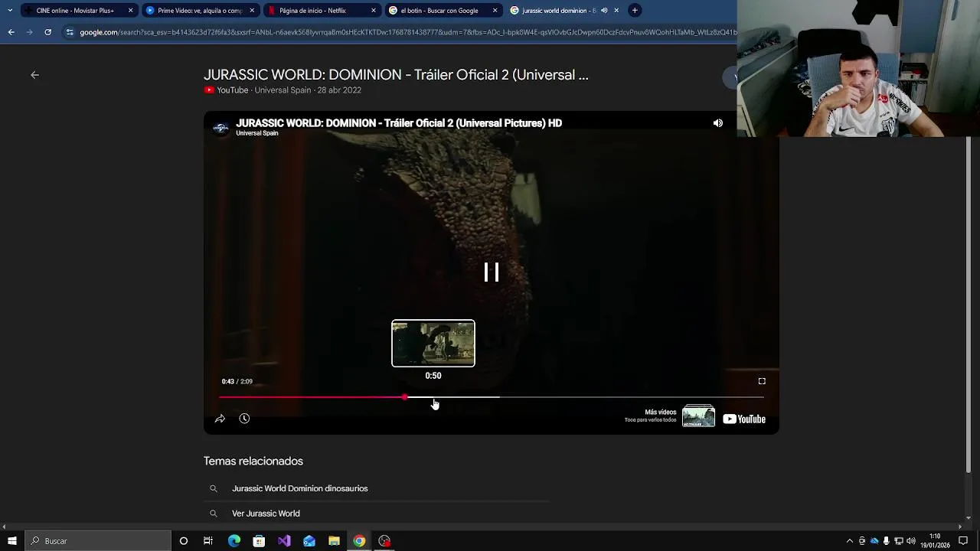The width and height of the screenshot is (980, 551).
Task: Click Universal Spain under the player title
Action: tap(257, 133)
